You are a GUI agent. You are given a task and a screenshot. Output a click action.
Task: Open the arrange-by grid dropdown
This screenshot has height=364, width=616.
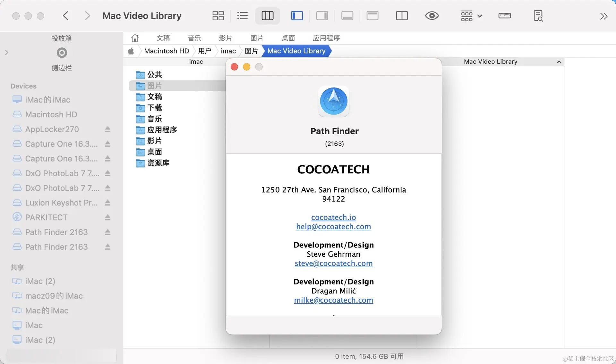pyautogui.click(x=471, y=16)
